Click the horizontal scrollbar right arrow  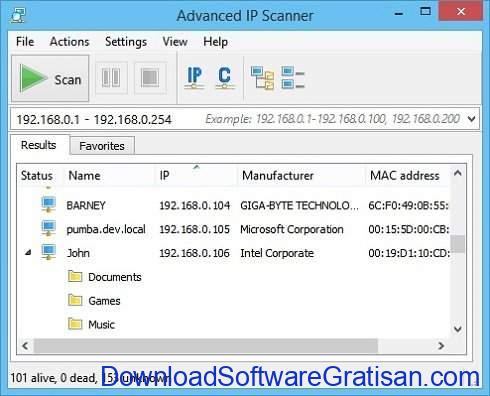tap(441, 346)
